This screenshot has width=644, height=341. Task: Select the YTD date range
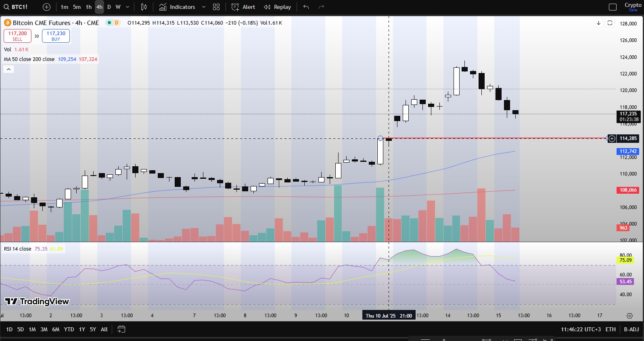69,329
